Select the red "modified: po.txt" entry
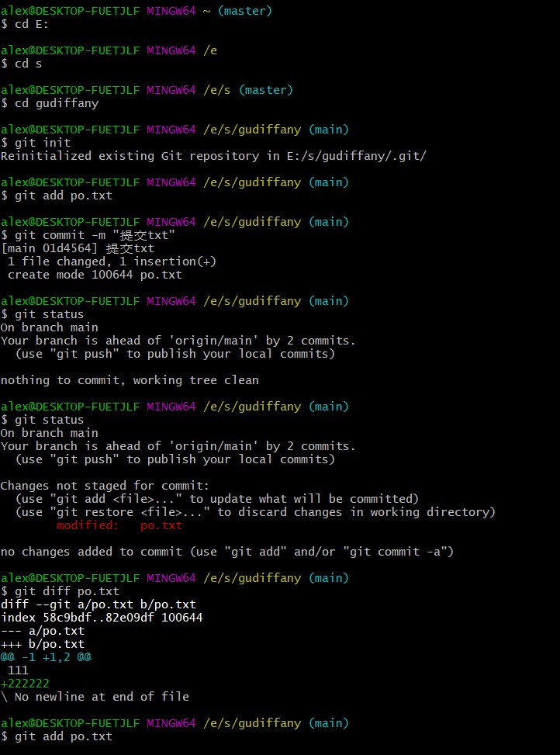Screen dimensions: 560x755 click(119, 525)
